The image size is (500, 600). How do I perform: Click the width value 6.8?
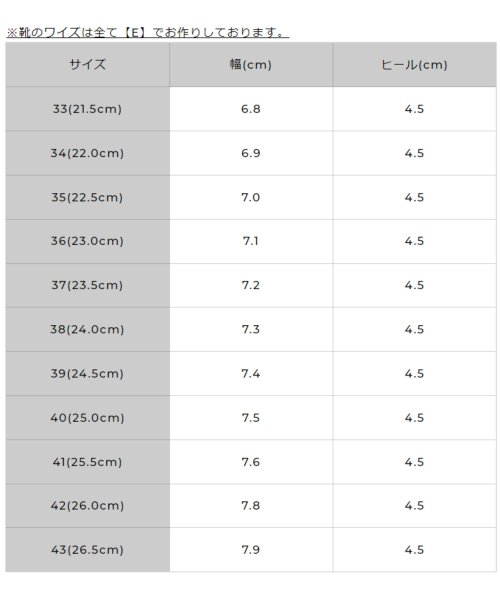251,109
